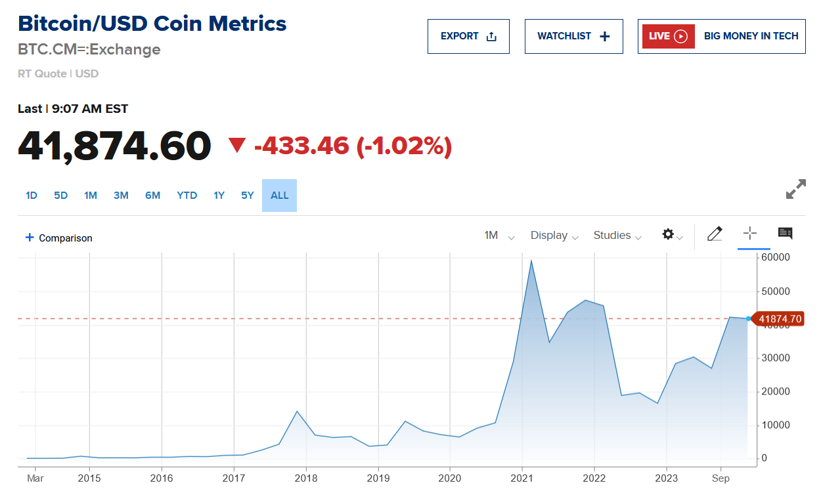The width and height of the screenshot is (821, 504).
Task: Add a Comparison symbol
Action: (58, 238)
